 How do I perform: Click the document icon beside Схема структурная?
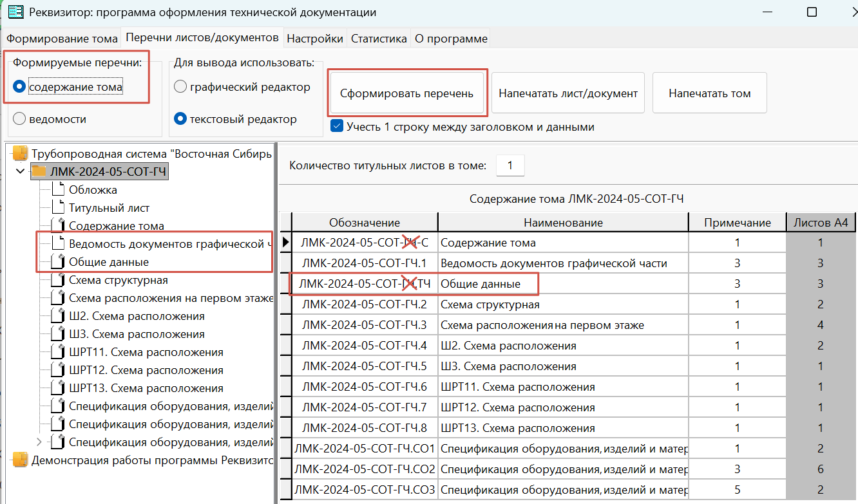point(59,280)
